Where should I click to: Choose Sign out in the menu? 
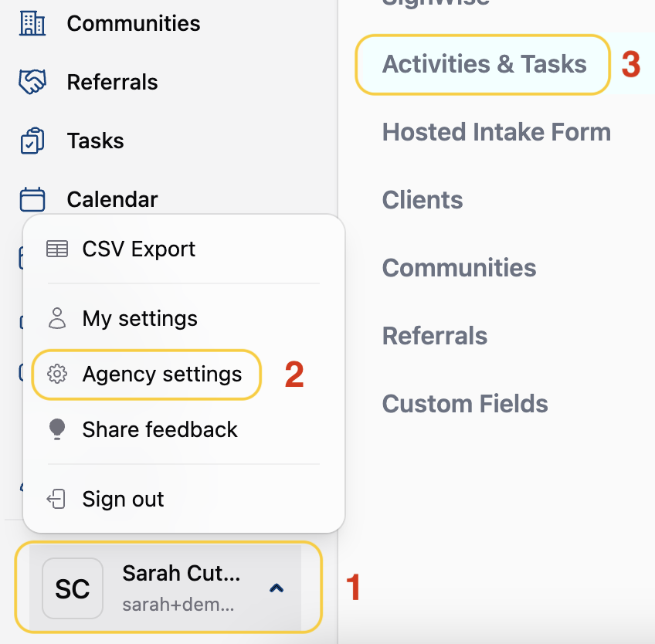(123, 499)
